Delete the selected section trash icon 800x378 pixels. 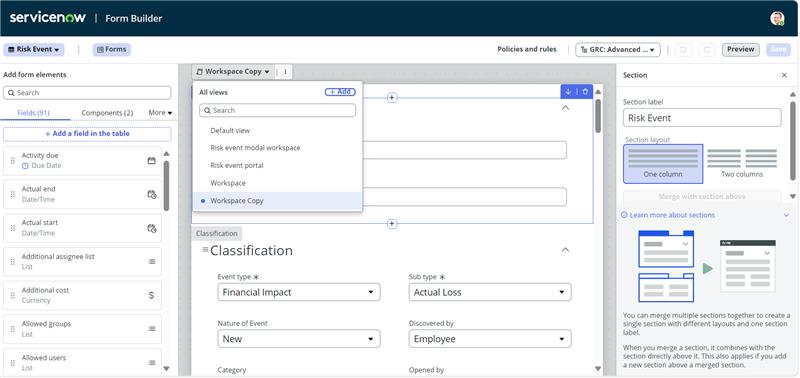[585, 92]
